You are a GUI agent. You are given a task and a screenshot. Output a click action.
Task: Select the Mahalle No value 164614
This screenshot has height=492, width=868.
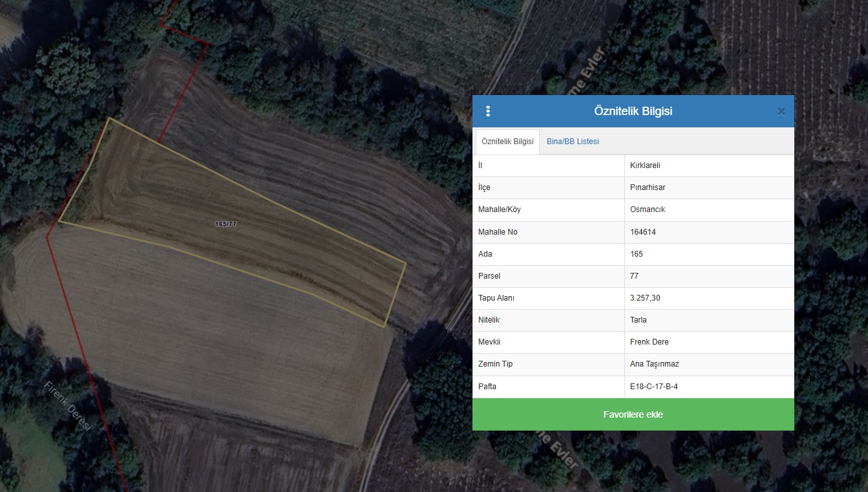[x=643, y=232]
